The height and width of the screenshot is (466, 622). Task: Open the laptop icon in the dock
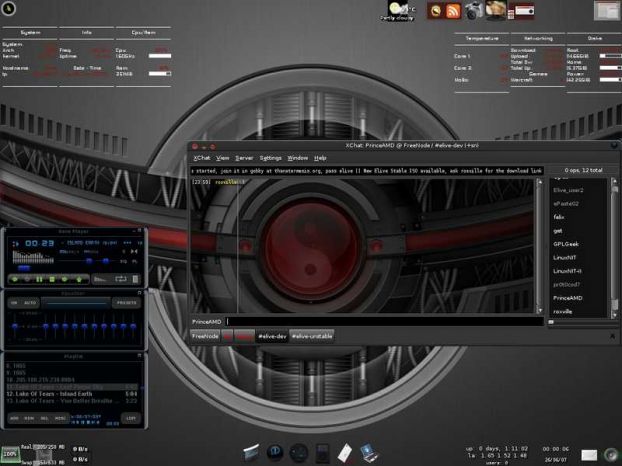click(369, 453)
